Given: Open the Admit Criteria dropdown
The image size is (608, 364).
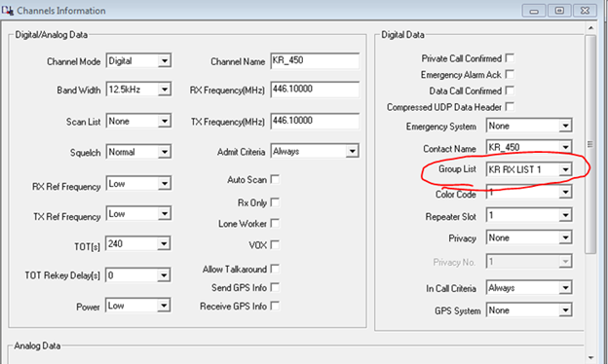Looking at the screenshot, I should (x=352, y=151).
